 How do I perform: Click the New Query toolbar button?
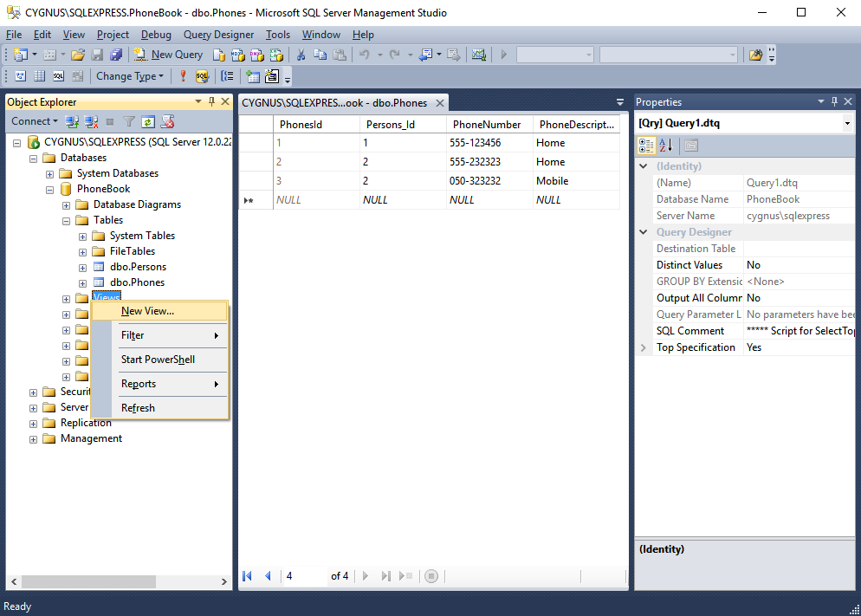pyautogui.click(x=169, y=55)
